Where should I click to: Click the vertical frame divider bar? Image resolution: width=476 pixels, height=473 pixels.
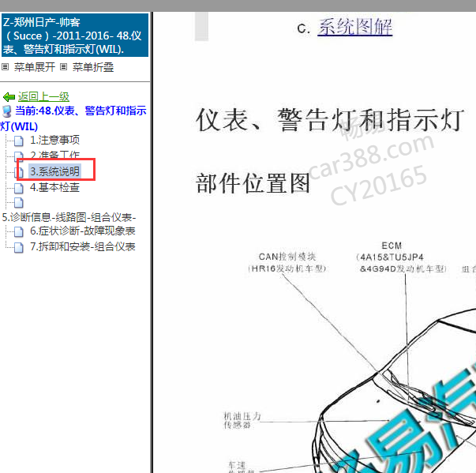tap(152, 242)
